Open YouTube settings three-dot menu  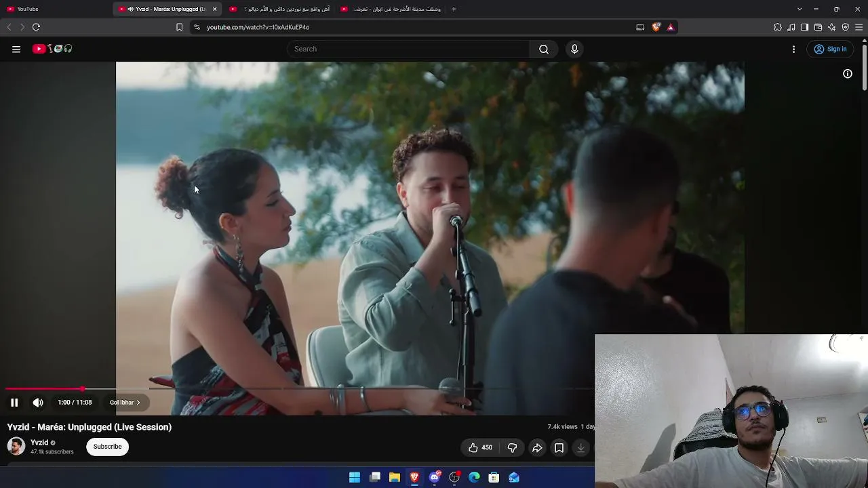793,49
